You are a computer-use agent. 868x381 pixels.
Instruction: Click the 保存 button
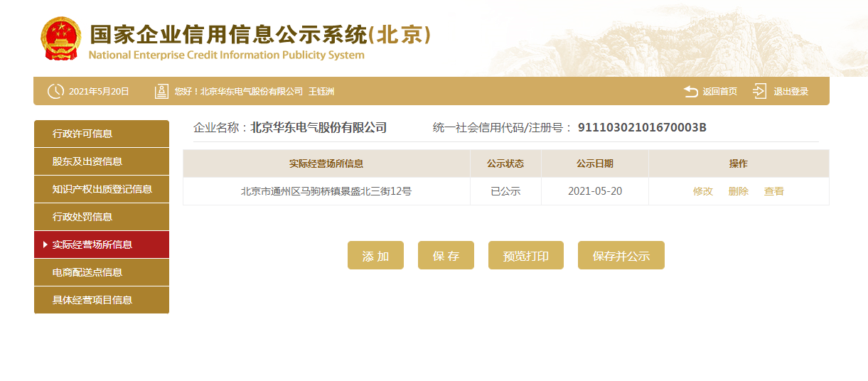[x=446, y=255]
